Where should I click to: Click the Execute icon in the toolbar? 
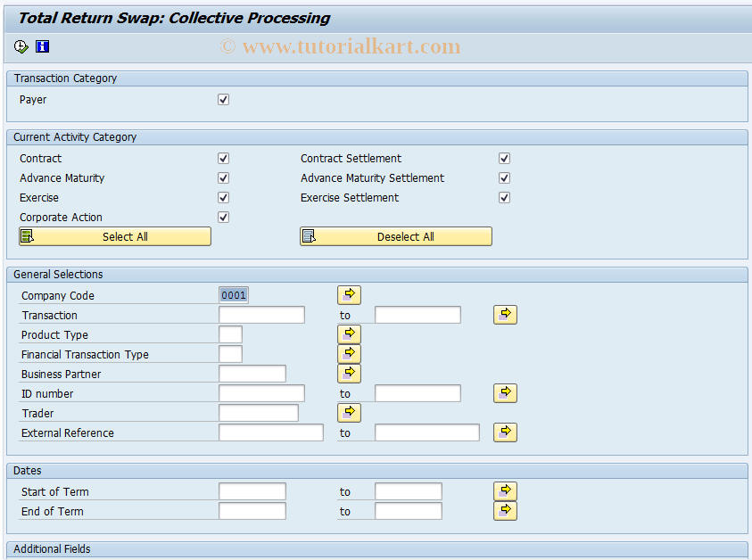pyautogui.click(x=20, y=46)
